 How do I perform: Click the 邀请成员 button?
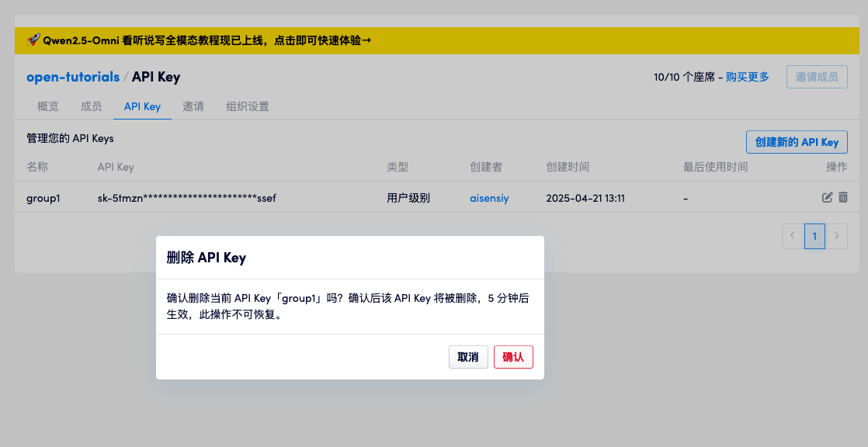click(817, 77)
